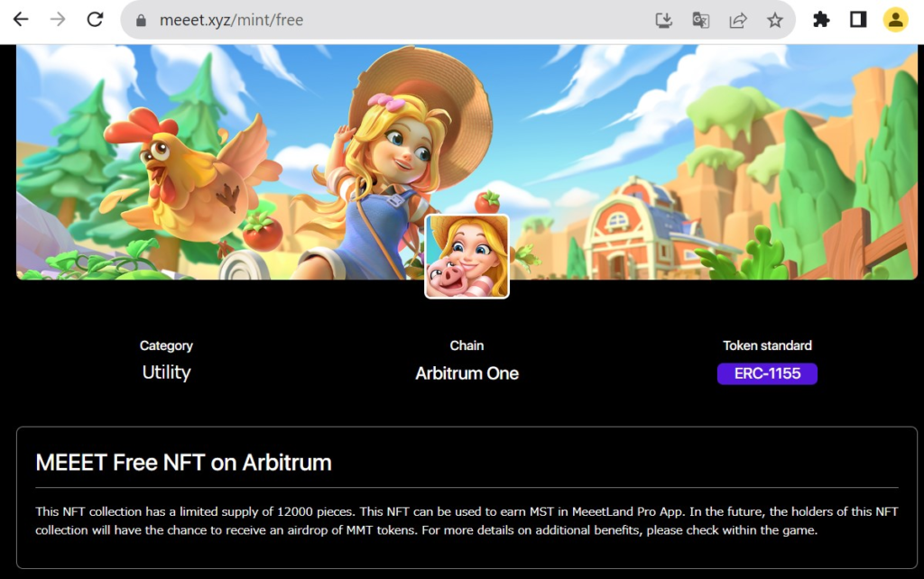This screenshot has height=579, width=924.
Task: Go back to the previous page
Action: (x=21, y=20)
